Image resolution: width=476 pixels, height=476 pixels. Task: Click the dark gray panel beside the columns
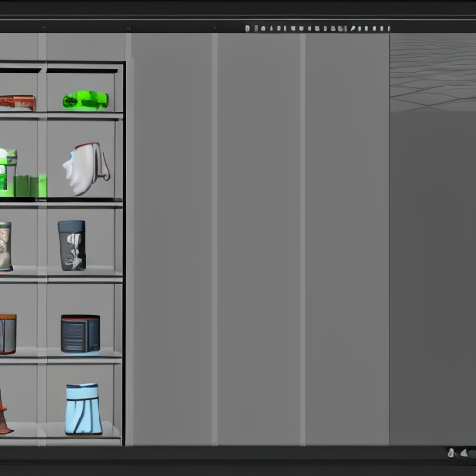click(x=433, y=279)
